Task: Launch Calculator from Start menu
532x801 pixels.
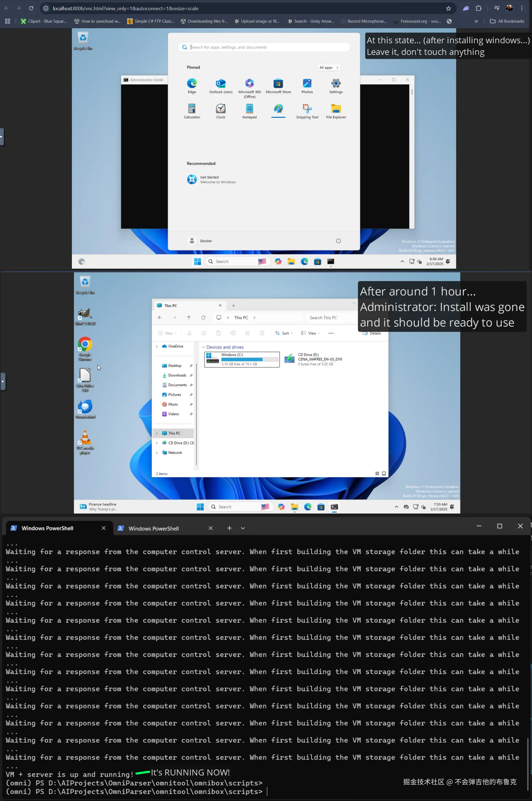Action: point(192,109)
